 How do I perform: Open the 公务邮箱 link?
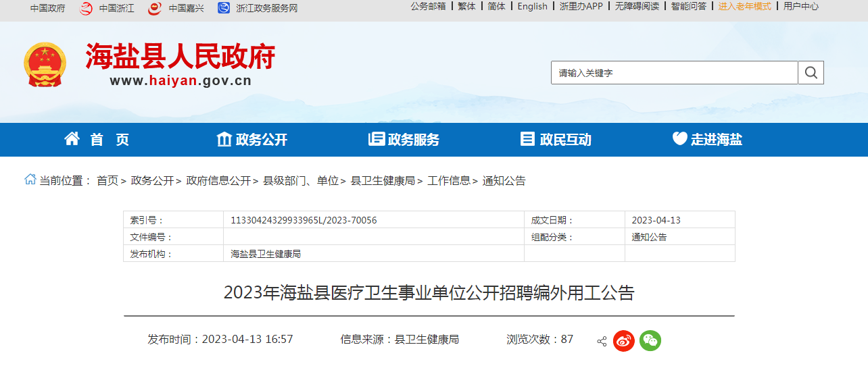click(428, 6)
